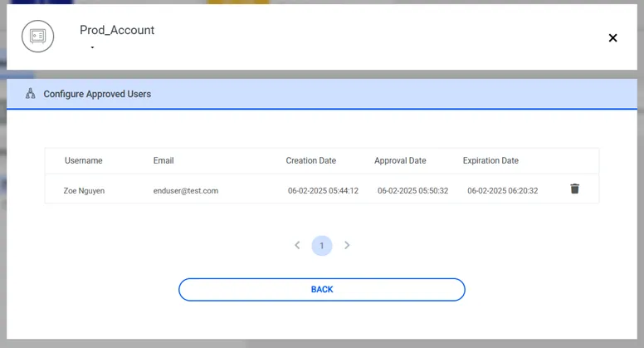The width and height of the screenshot is (644, 348).
Task: Select approval date 06-02-2025 05:50:32
Action: tap(412, 191)
